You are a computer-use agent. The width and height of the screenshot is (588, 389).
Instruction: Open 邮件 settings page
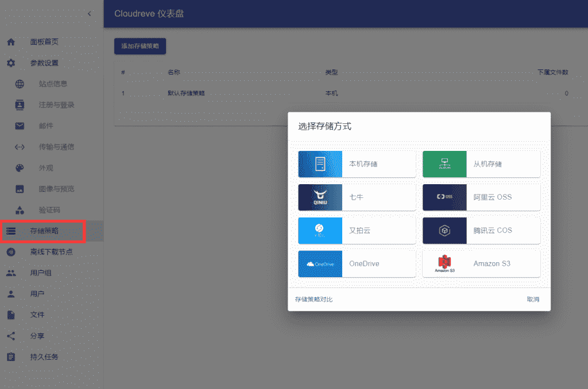(52, 126)
